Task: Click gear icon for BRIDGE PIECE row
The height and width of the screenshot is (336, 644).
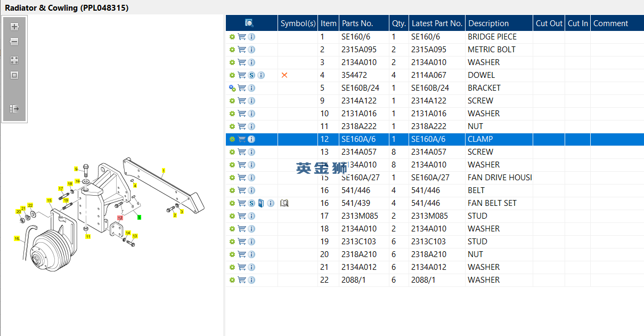Action: [232, 37]
